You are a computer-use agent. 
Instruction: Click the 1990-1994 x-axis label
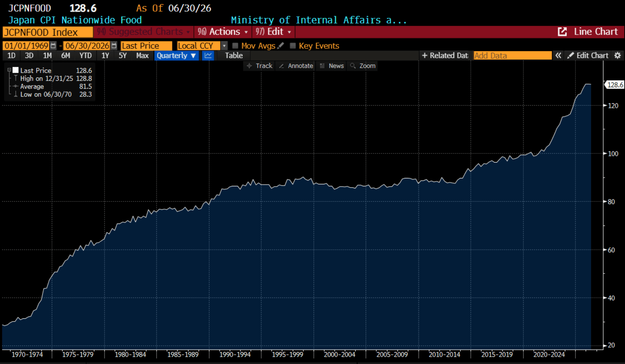[235, 354]
